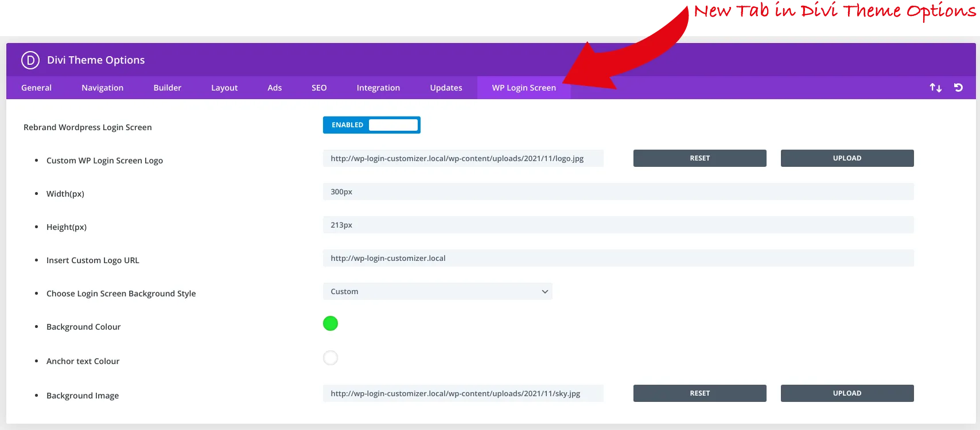Viewport: 980px width, 430px height.
Task: Toggle the Rebrand WordPress Login Screen switch
Action: tap(372, 125)
